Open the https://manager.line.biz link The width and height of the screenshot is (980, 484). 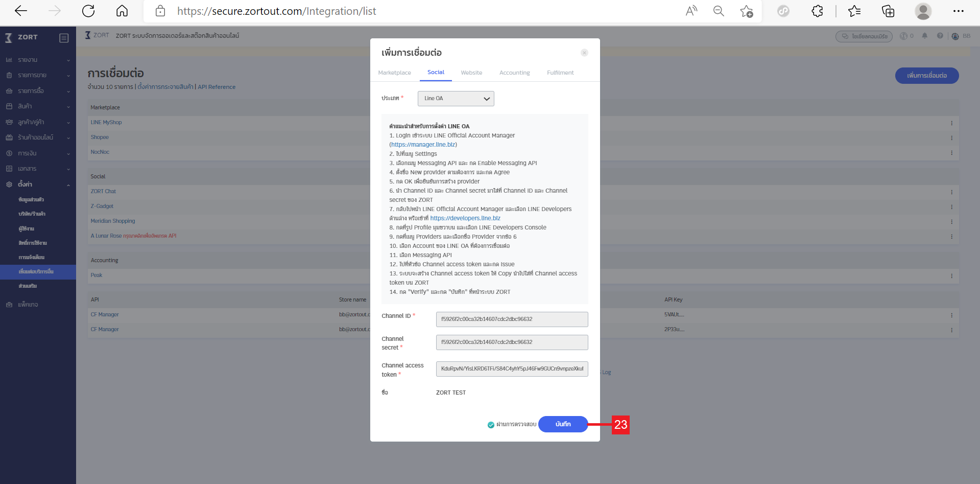click(423, 145)
